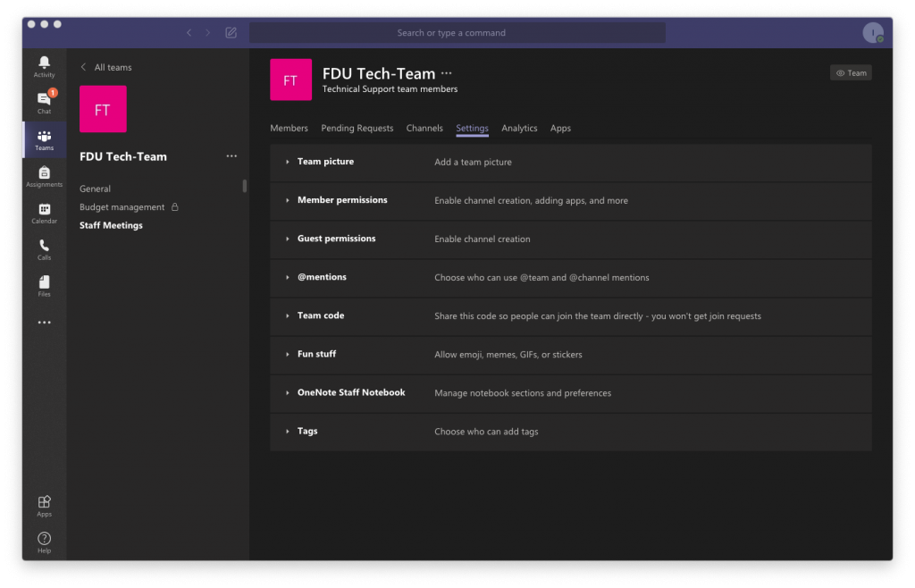Open the Staff Meetings channel
The image size is (915, 588).
(x=111, y=225)
